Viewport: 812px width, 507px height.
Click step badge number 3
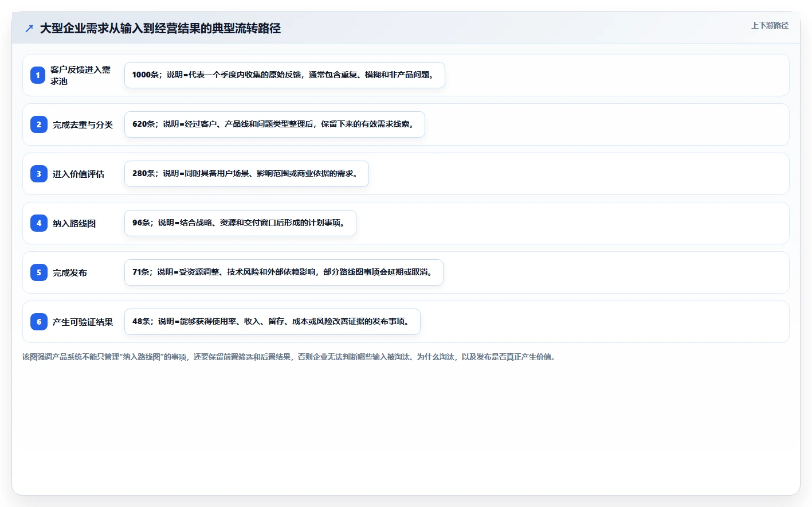coord(38,174)
